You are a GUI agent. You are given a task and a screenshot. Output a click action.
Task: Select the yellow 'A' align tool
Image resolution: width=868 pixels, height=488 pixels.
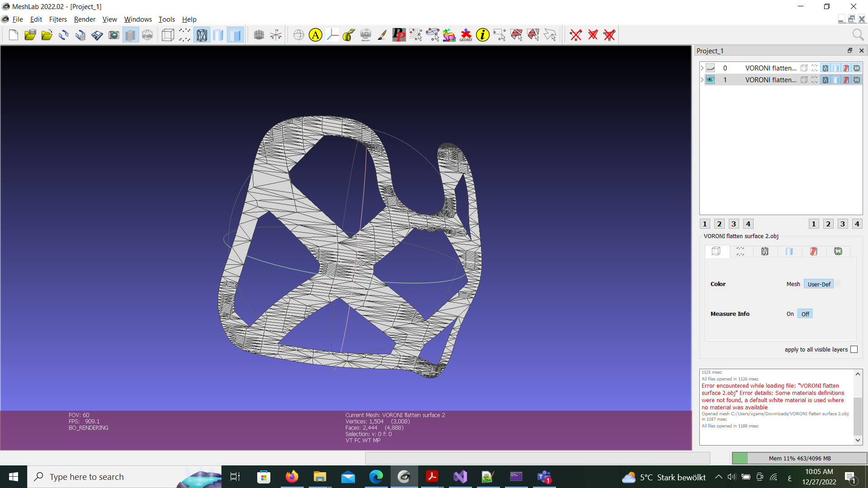316,35
